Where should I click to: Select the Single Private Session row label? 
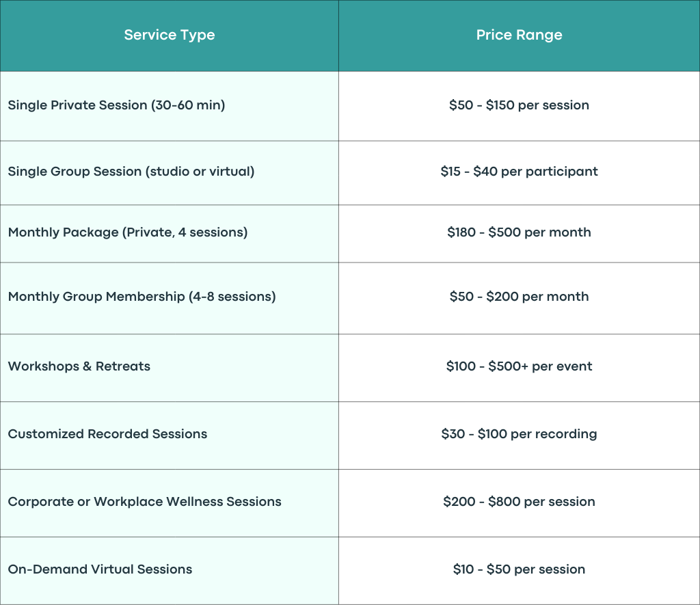[x=116, y=105]
